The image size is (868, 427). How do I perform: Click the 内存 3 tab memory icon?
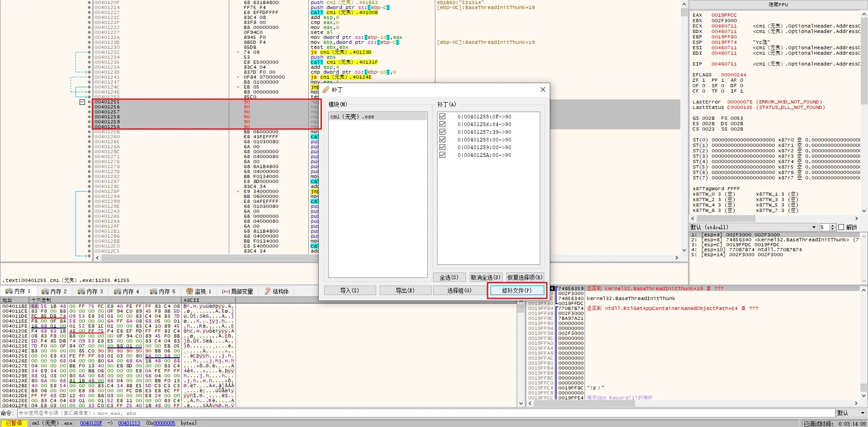(81, 291)
